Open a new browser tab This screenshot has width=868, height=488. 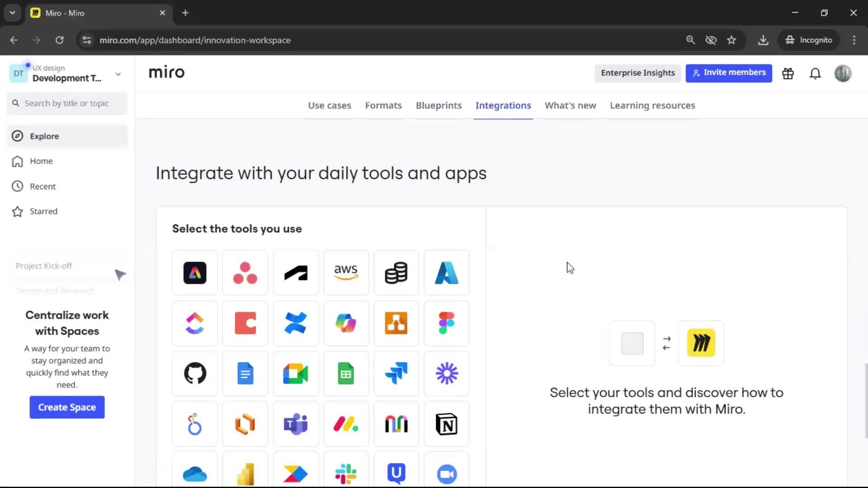coord(185,13)
